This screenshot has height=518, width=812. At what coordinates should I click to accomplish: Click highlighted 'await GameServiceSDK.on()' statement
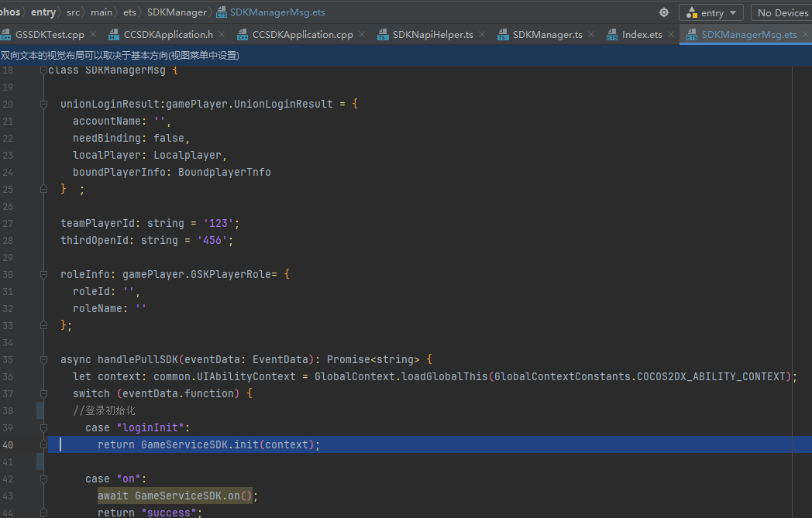pos(175,496)
